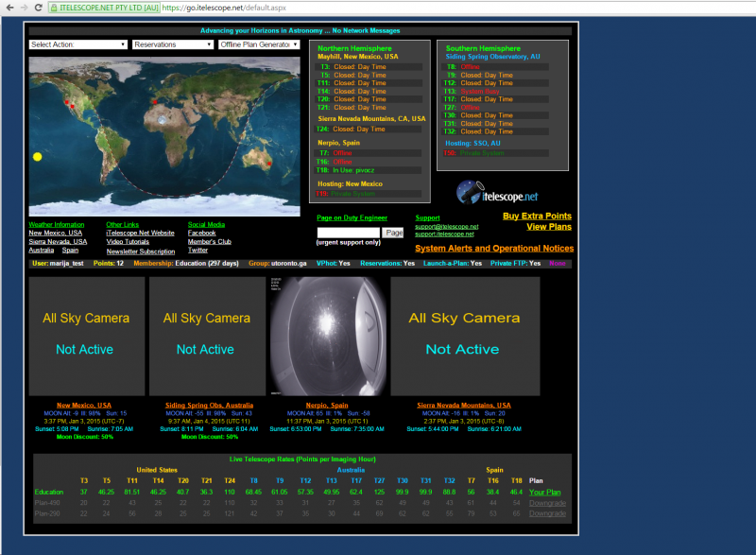
Task: Select telescope T24 Closed Day Time row
Action: pyautogui.click(x=369, y=130)
